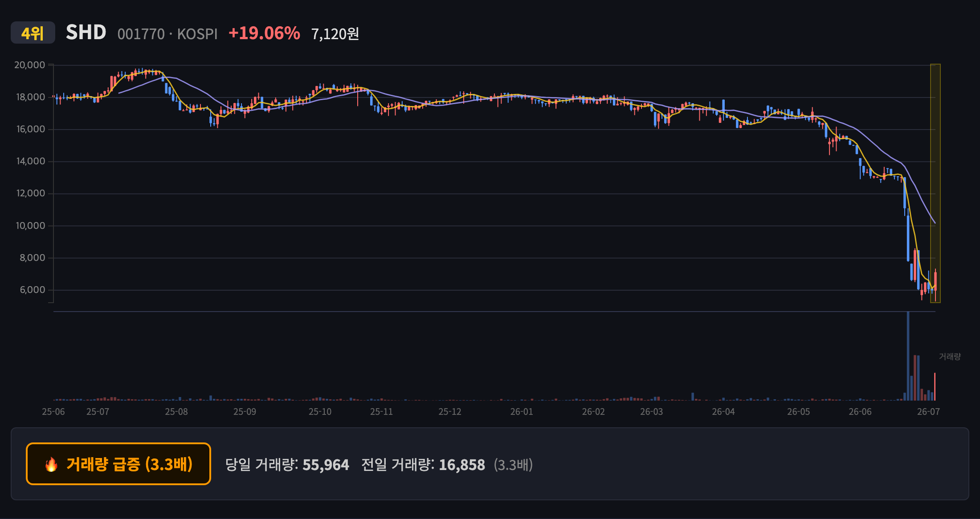This screenshot has height=519, width=980.
Task: Click the +19.06% change value
Action: 264,33
